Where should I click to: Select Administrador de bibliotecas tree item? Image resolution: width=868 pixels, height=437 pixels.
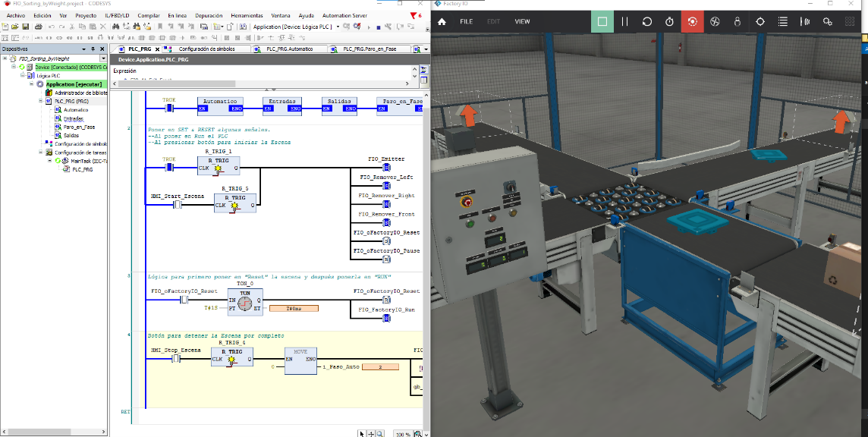point(81,93)
